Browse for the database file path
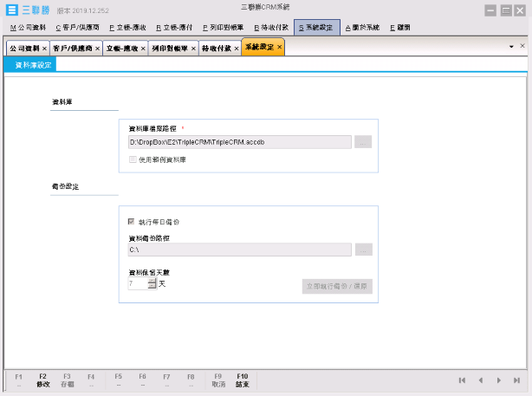This screenshot has width=532, height=396. (x=363, y=142)
